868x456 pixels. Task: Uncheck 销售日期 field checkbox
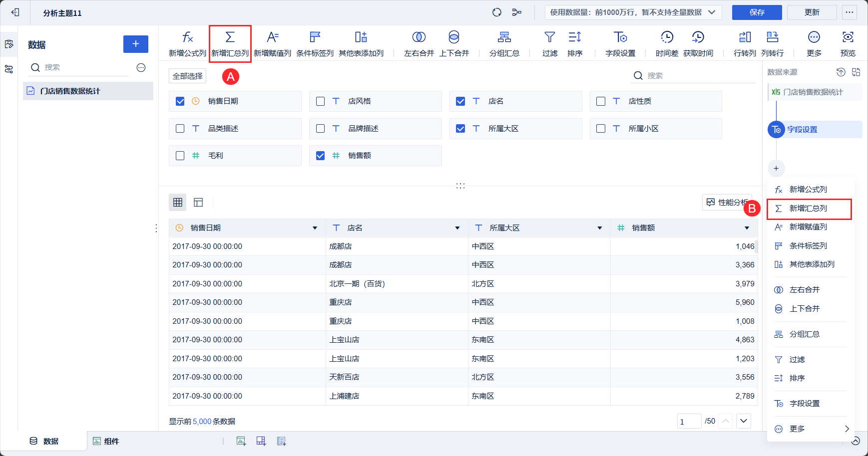click(x=180, y=101)
